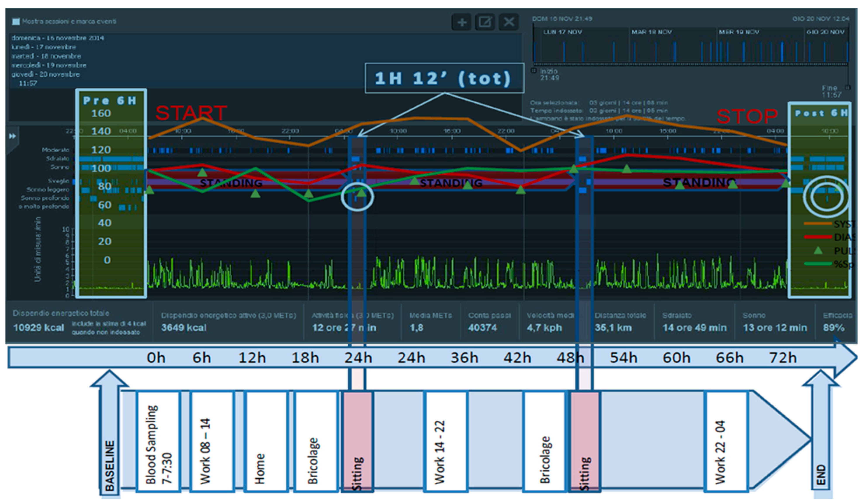Click the green PULSE triangle legend icon

pos(818,250)
